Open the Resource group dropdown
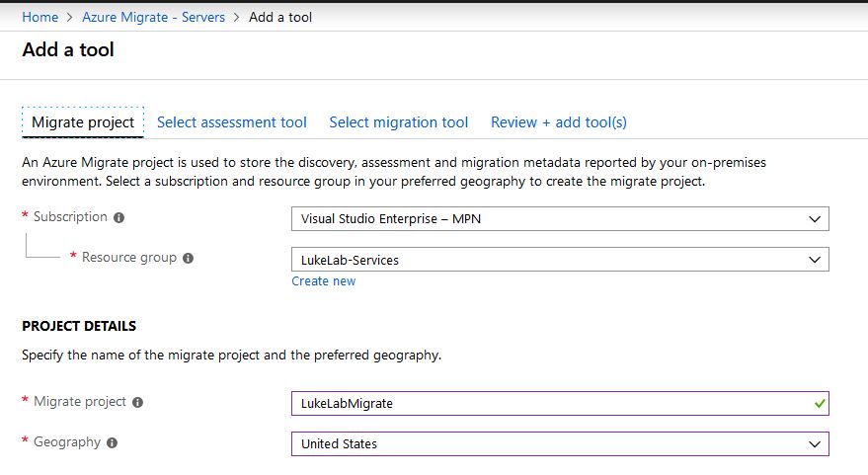 560,260
